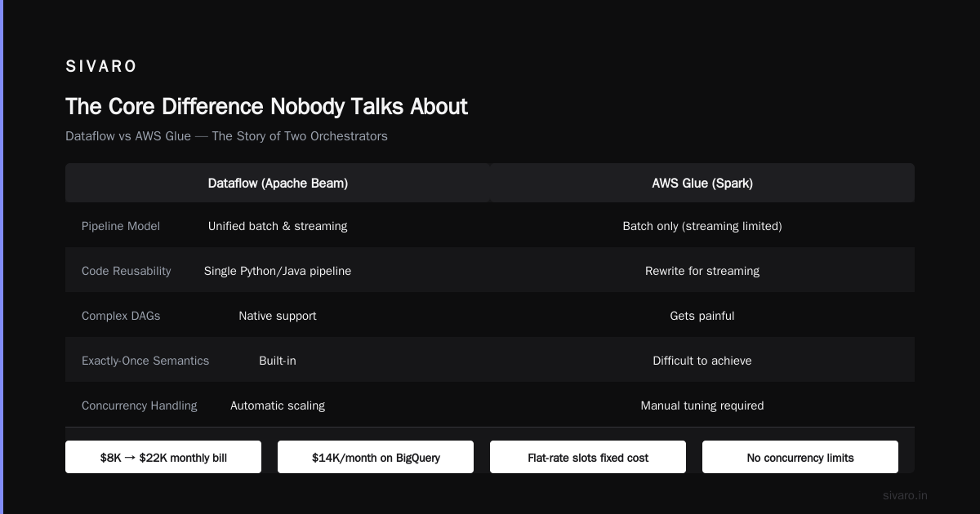
Task: Click the 'Rewrite for streaming' cell
Action: (702, 271)
